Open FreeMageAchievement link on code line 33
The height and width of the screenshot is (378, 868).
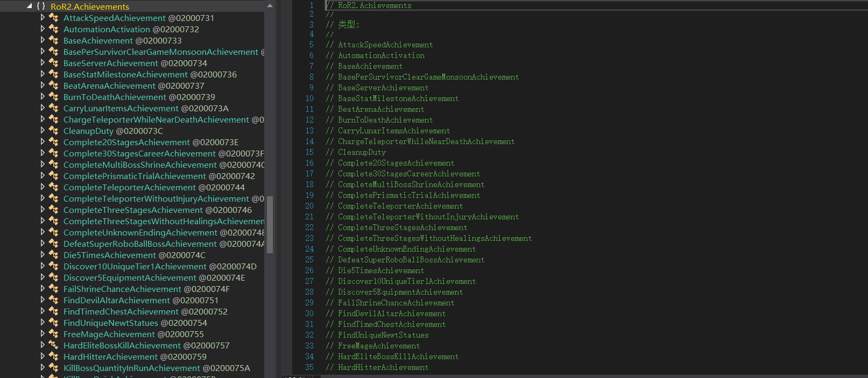coord(379,346)
